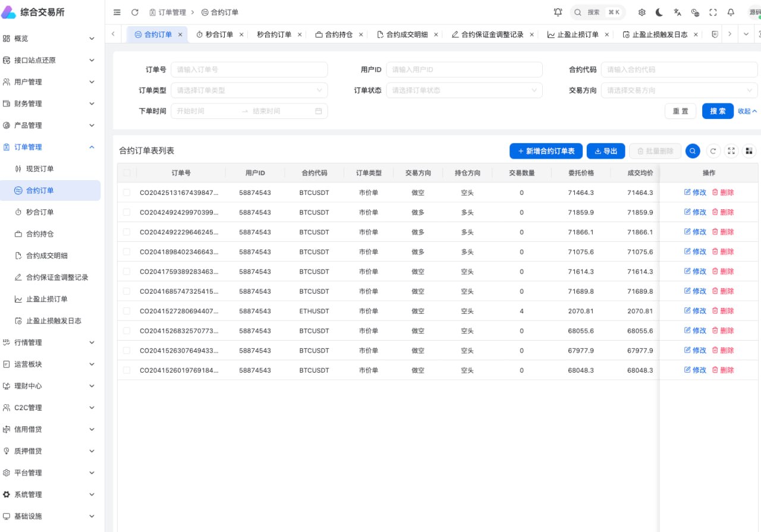Viewport: 761px width, 532px height.
Task: Click the language translation icon in header
Action: [677, 12]
